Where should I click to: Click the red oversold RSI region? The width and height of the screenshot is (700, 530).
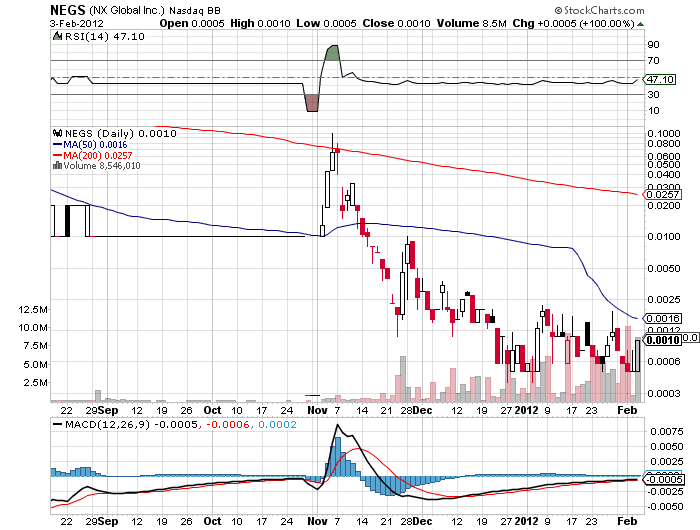coord(312,103)
